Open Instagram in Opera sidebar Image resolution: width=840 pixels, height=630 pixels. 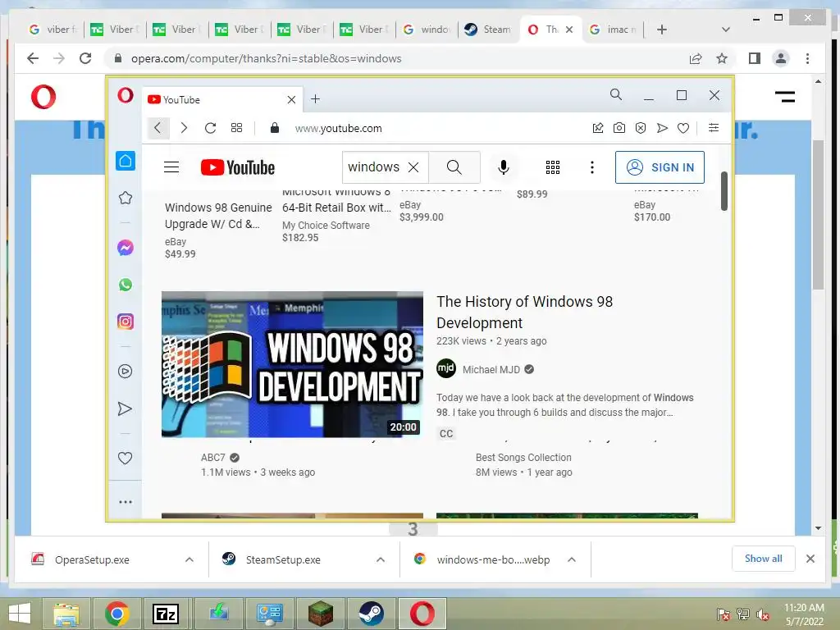(126, 322)
